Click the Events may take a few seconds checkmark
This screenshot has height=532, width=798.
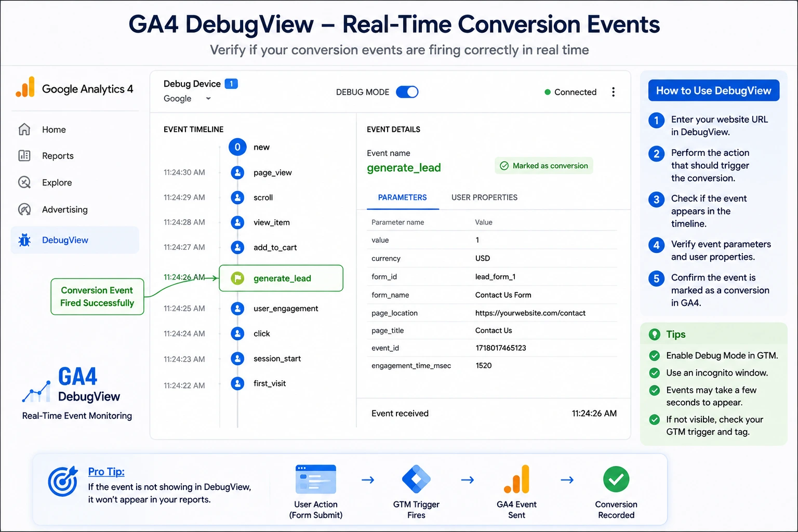pyautogui.click(x=655, y=390)
